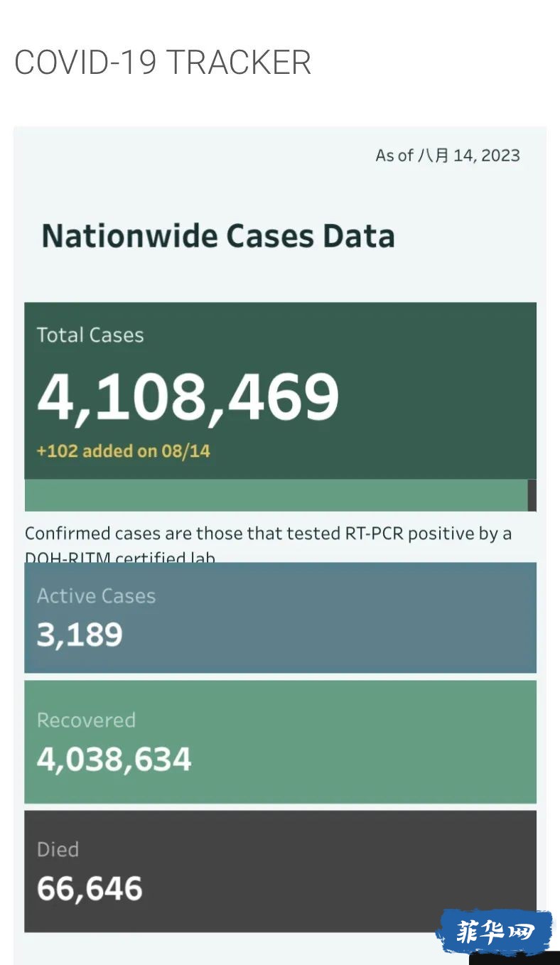Click the Active Cases label text
Viewport: 560px width, 965px height.
[x=96, y=595]
